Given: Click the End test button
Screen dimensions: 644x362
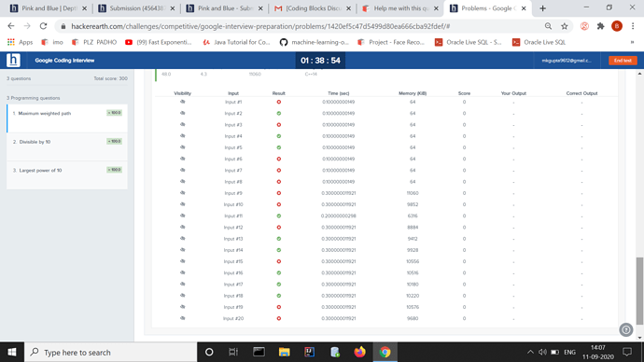Looking at the screenshot, I should [x=623, y=61].
